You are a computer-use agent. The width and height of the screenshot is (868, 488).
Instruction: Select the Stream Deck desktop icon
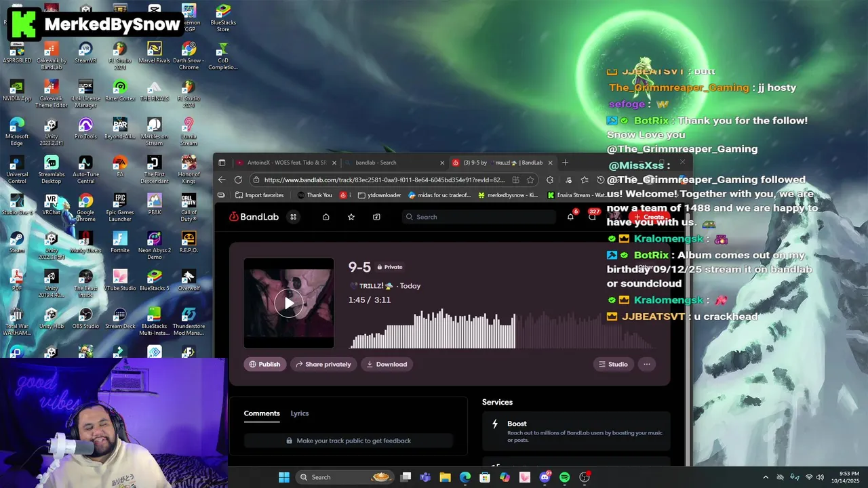click(120, 319)
